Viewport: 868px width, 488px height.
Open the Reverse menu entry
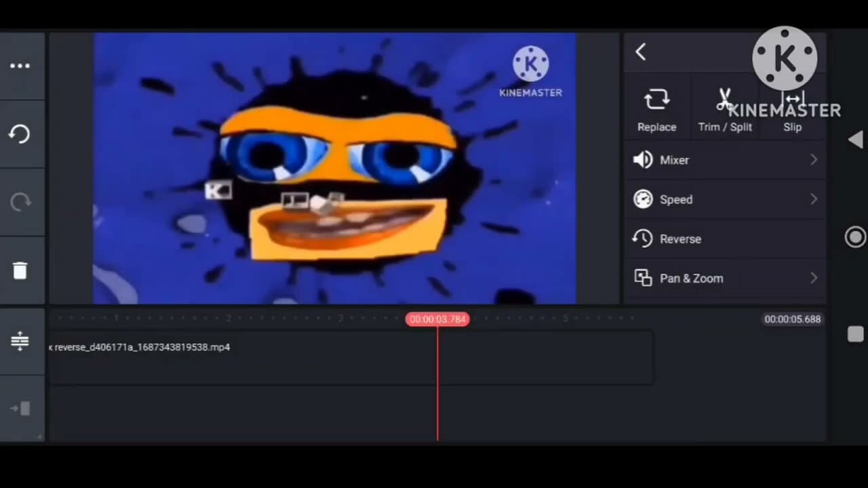[x=725, y=239]
